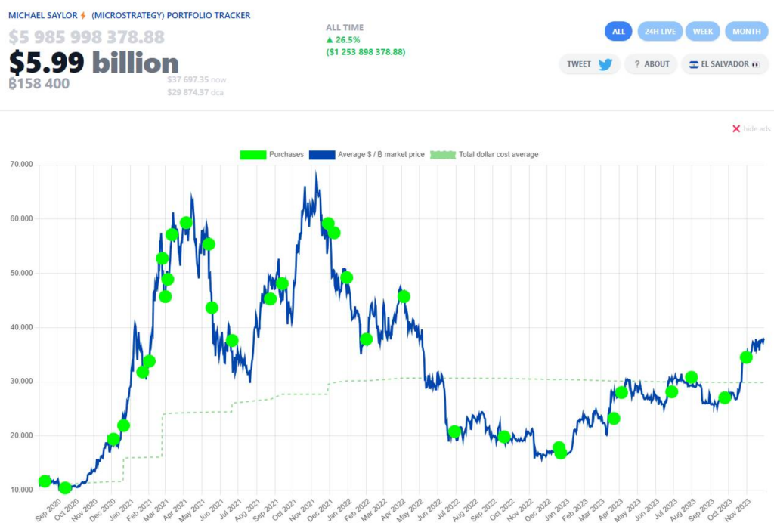The image size is (774, 532).
Task: Click the first purchase dot near Sep 2020
Action: (x=45, y=481)
